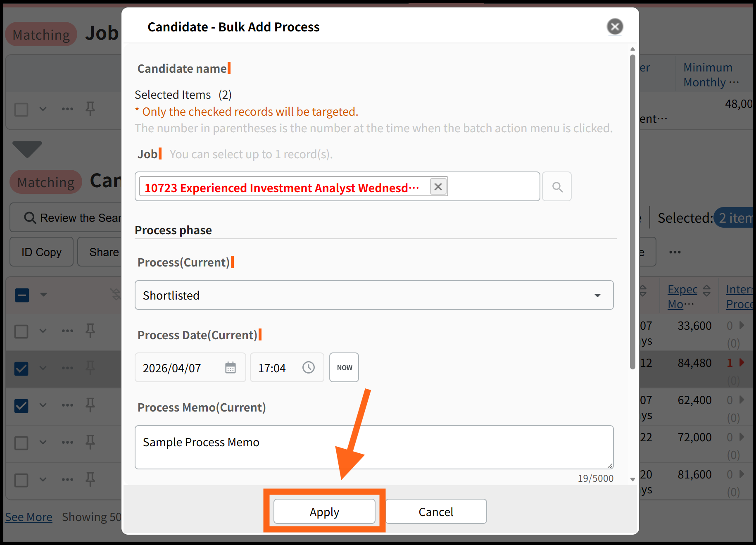Screen dimensions: 756x545
Task: Click the three-dot more actions icon near Selected
Action: (x=675, y=252)
